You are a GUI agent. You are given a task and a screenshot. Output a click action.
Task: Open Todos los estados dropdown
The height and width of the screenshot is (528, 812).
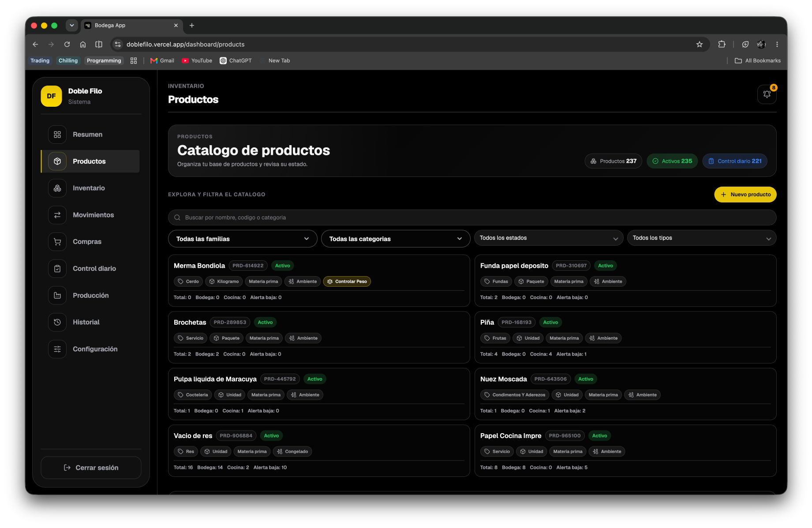(x=549, y=238)
